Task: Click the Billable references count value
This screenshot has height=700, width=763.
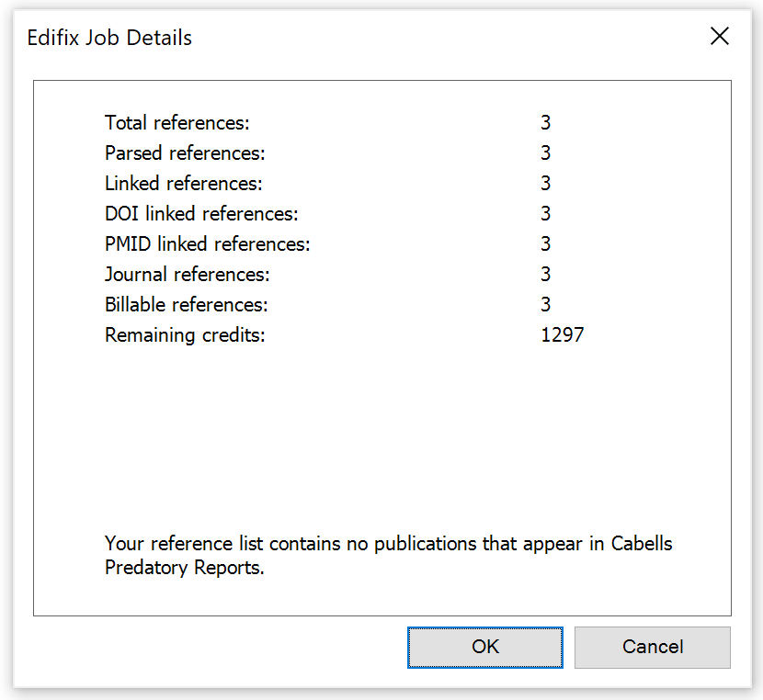Action: tap(545, 304)
